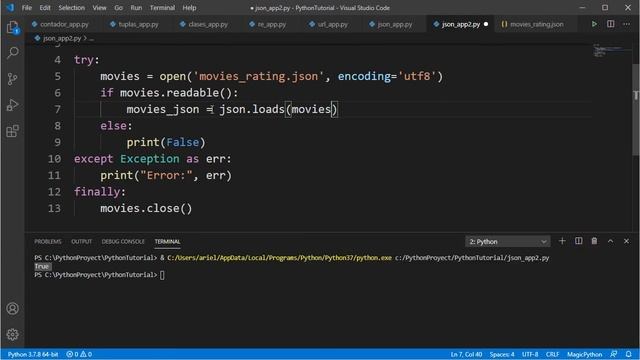The image size is (640, 360).
Task: Click the editor vertical scrollbar
Action: coord(636,110)
